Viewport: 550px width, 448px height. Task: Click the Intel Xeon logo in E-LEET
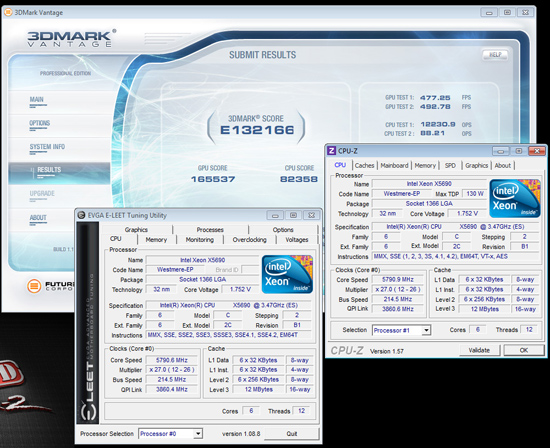point(287,274)
